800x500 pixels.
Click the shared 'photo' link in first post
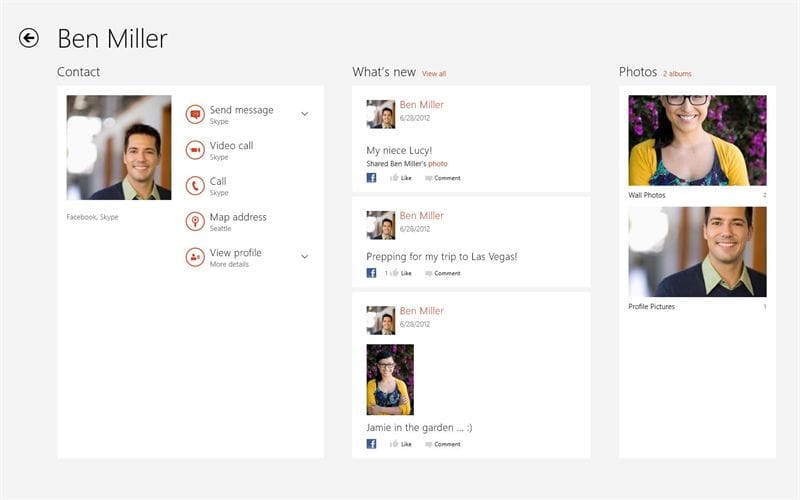point(438,163)
